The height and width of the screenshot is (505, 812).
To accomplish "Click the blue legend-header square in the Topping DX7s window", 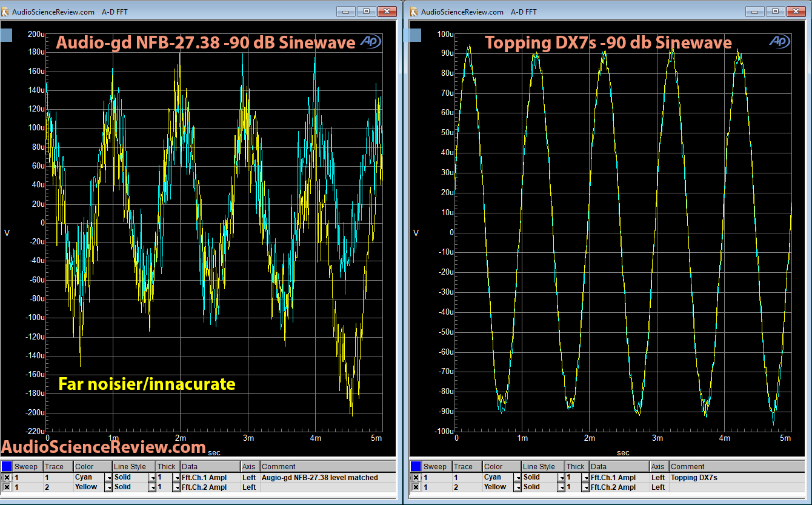I will click(416, 467).
